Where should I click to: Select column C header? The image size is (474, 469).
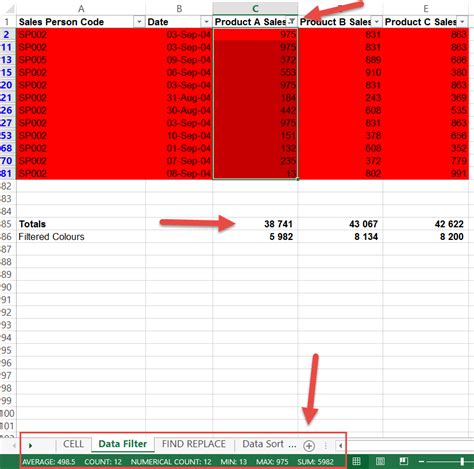[255, 9]
